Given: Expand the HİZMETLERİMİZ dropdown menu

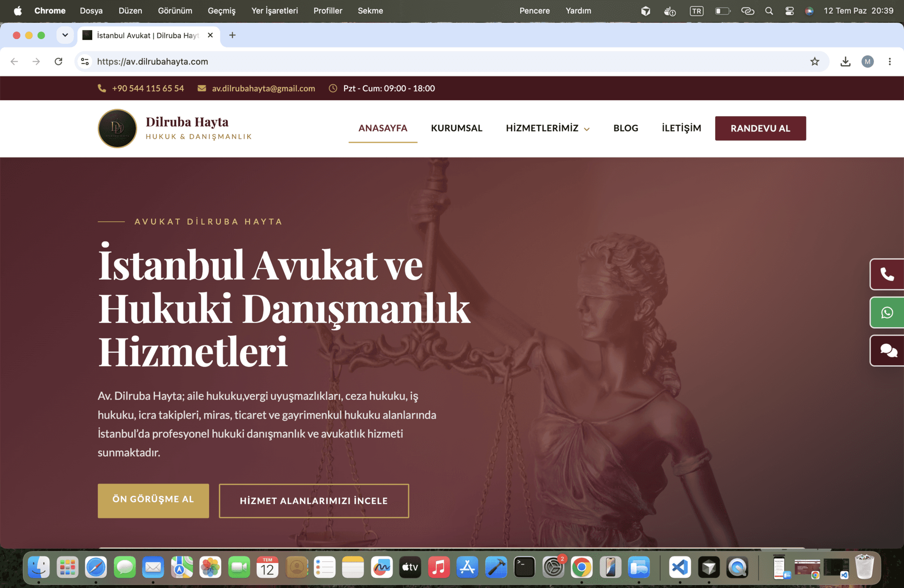Looking at the screenshot, I should [x=548, y=129].
